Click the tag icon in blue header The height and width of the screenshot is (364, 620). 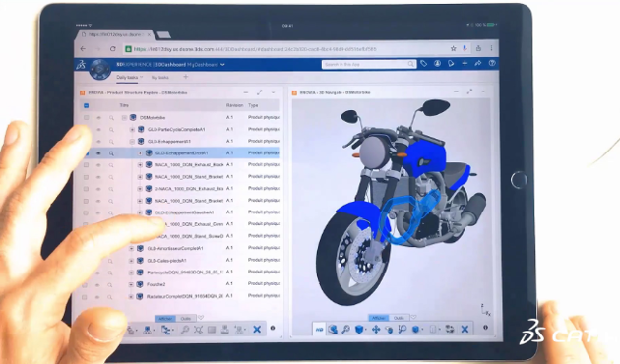point(423,63)
